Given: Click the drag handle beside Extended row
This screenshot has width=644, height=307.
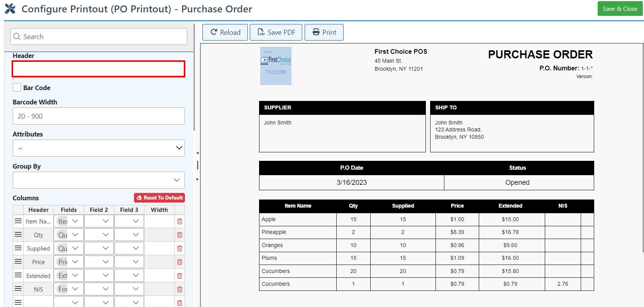Looking at the screenshot, I should pyautogui.click(x=18, y=275).
